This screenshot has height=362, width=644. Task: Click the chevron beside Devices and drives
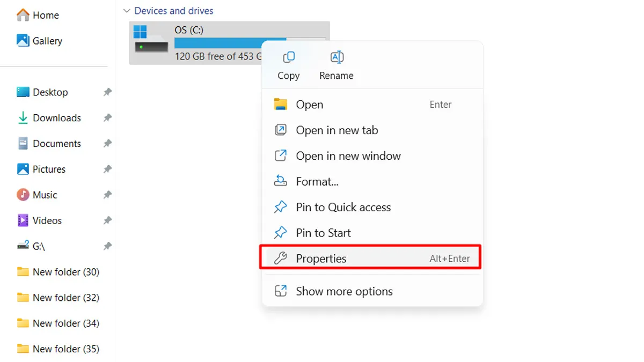[x=127, y=10]
